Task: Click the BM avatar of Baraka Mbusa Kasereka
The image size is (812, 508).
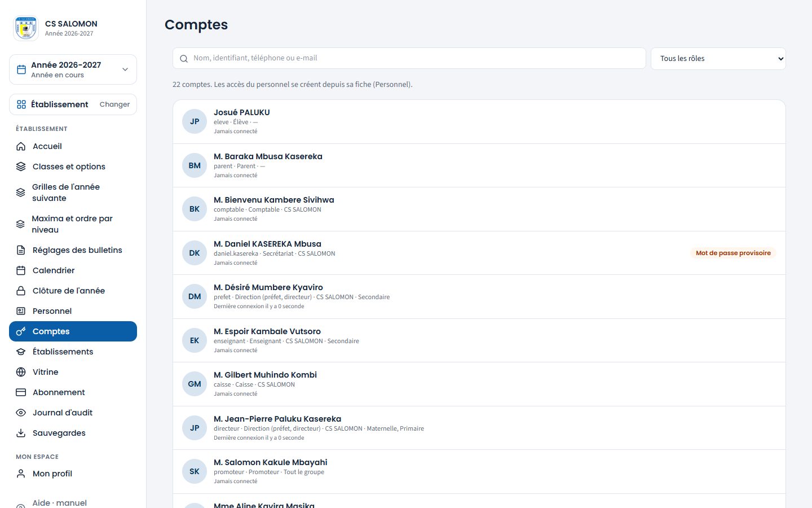Action: [195, 165]
